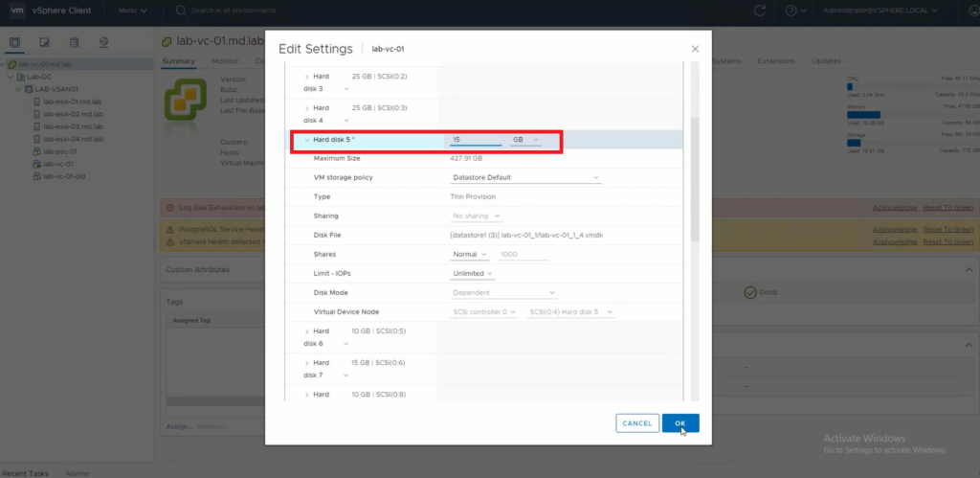Open the help question mark icon
The height and width of the screenshot is (478, 980).
point(791,11)
